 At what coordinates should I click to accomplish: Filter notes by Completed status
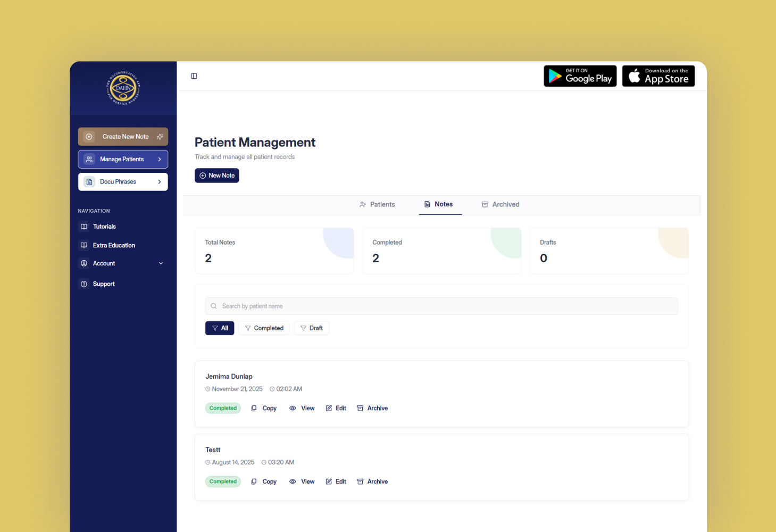point(264,328)
